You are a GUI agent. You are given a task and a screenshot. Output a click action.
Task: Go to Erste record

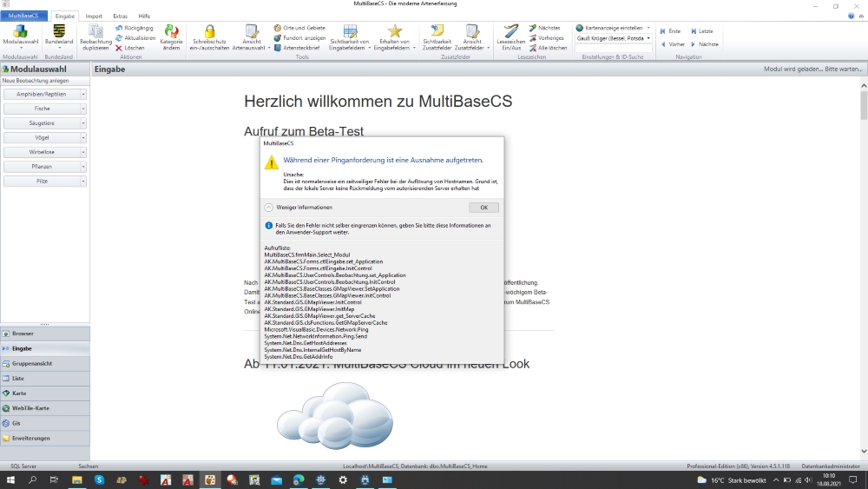(670, 31)
